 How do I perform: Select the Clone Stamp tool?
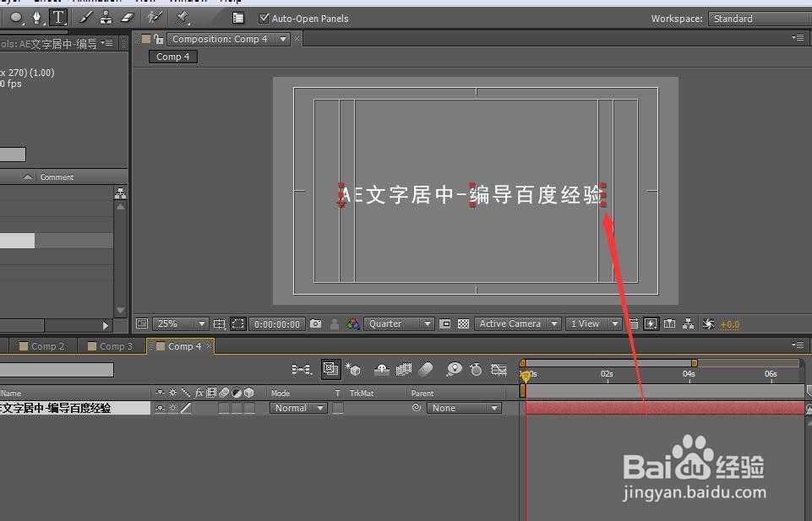106,18
